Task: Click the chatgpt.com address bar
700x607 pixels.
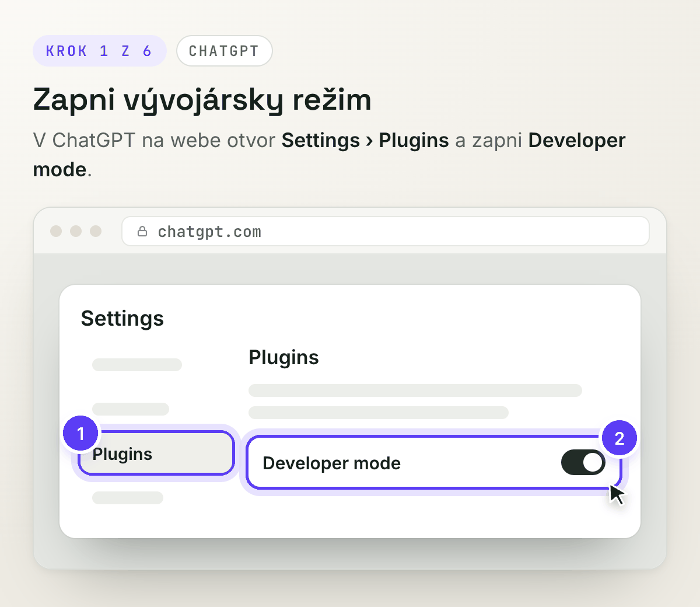Action: click(385, 232)
